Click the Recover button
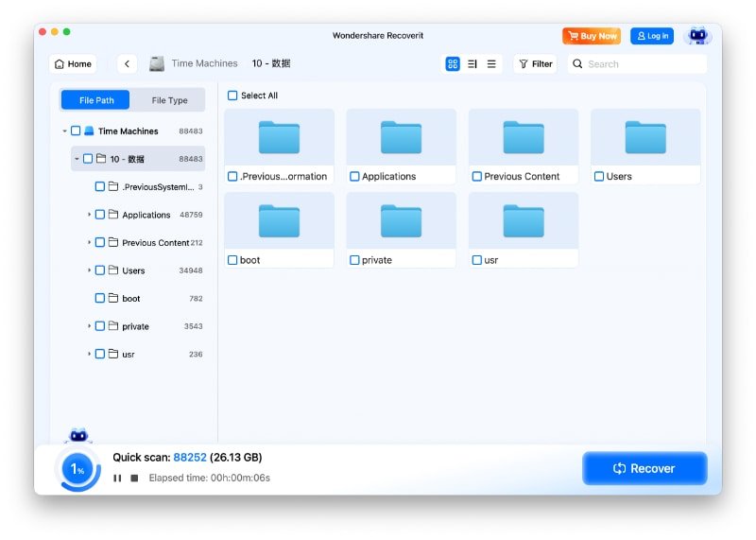The height and width of the screenshot is (540, 756). tap(644, 468)
